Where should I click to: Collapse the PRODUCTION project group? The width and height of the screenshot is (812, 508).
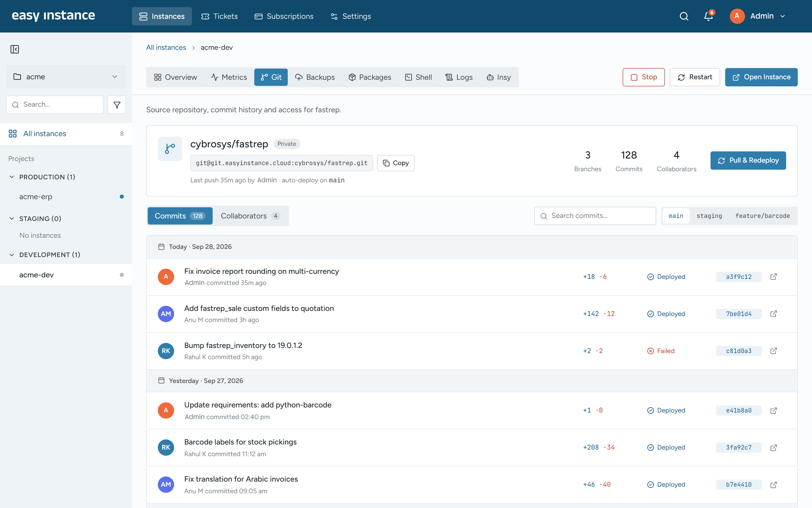click(12, 177)
